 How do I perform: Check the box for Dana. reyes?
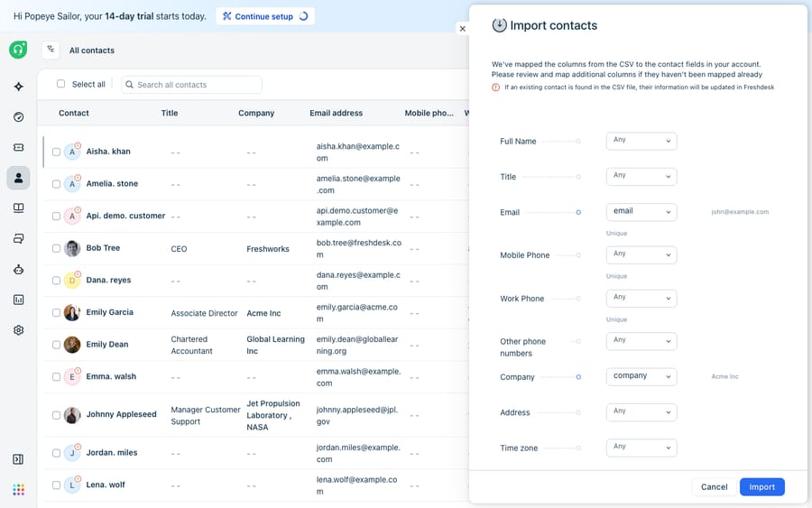coord(56,281)
